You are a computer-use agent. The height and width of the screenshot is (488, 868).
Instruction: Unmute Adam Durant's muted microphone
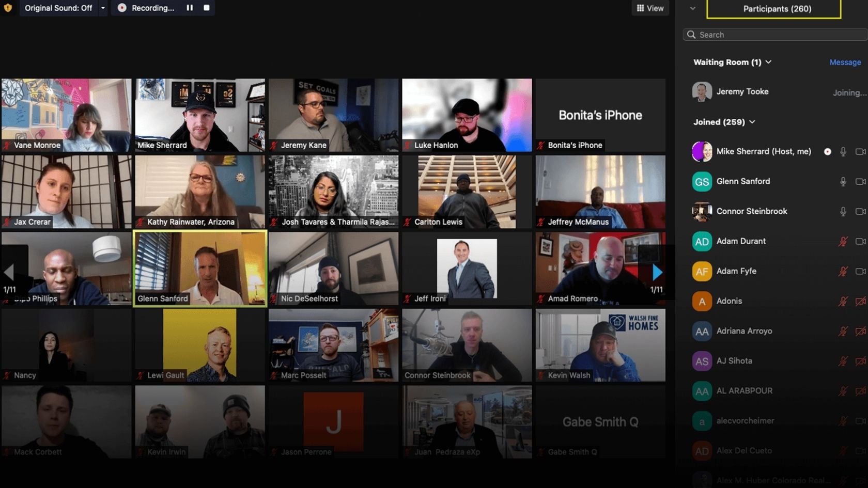click(x=843, y=241)
